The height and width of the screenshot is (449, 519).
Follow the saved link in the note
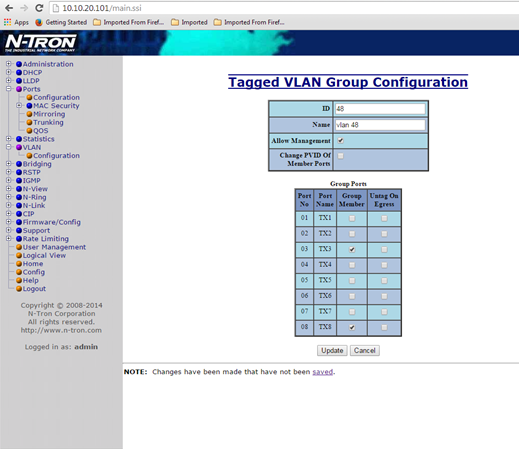(323, 372)
